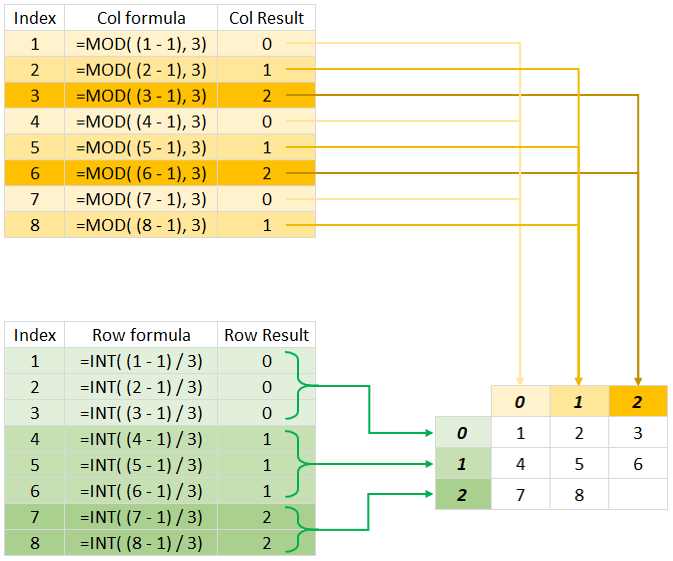Click the "Row Result" header cell
This screenshot has width=673, height=561.
[266, 335]
